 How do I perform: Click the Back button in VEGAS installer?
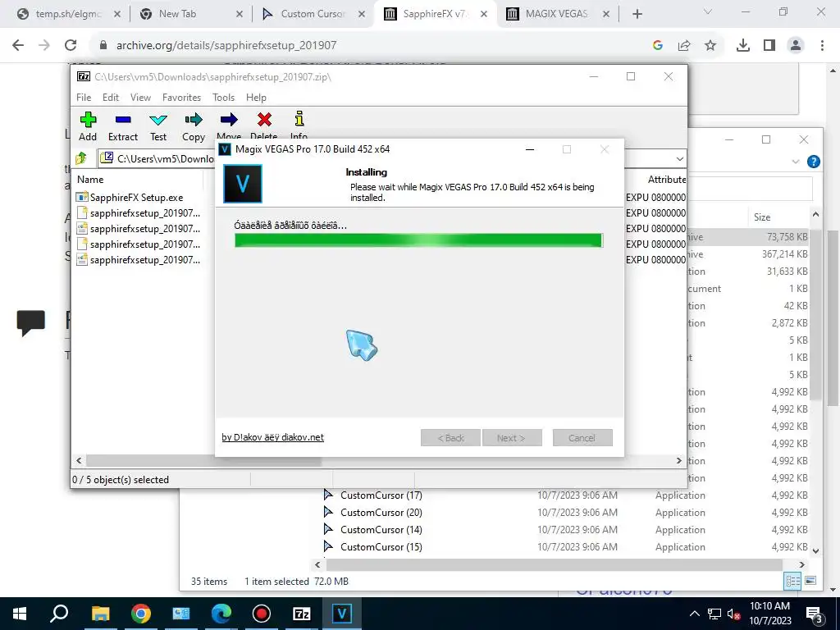pos(450,438)
